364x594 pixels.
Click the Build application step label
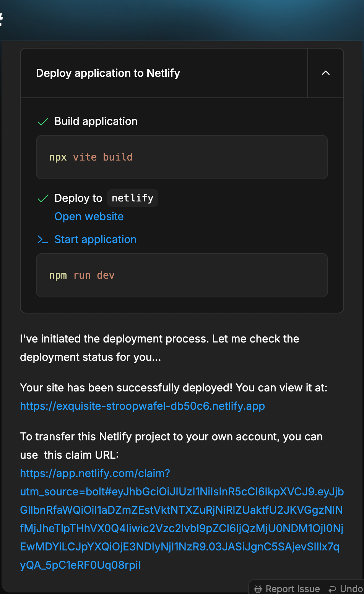click(x=96, y=122)
